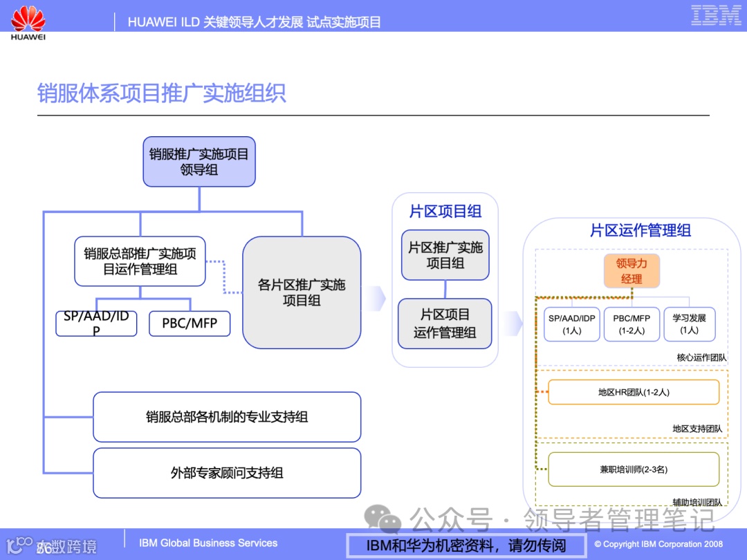Select the 兼职培训师(2-3名) box
The image size is (747, 560).
tap(633, 469)
